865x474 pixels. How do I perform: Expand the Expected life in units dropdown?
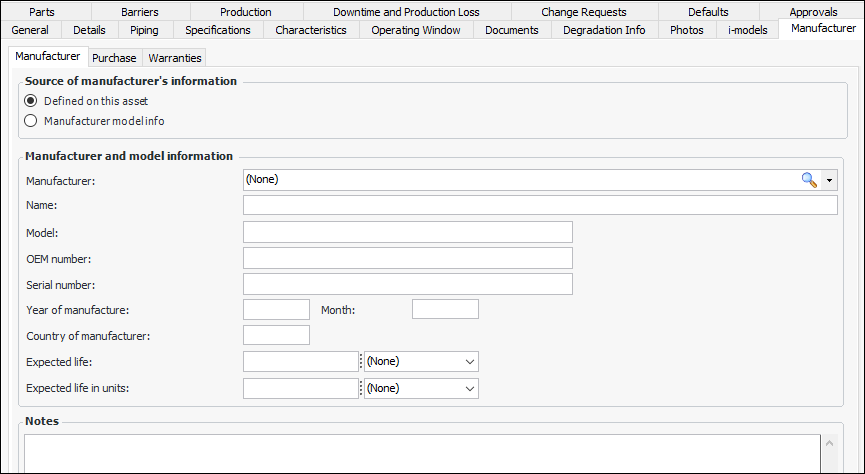click(470, 388)
